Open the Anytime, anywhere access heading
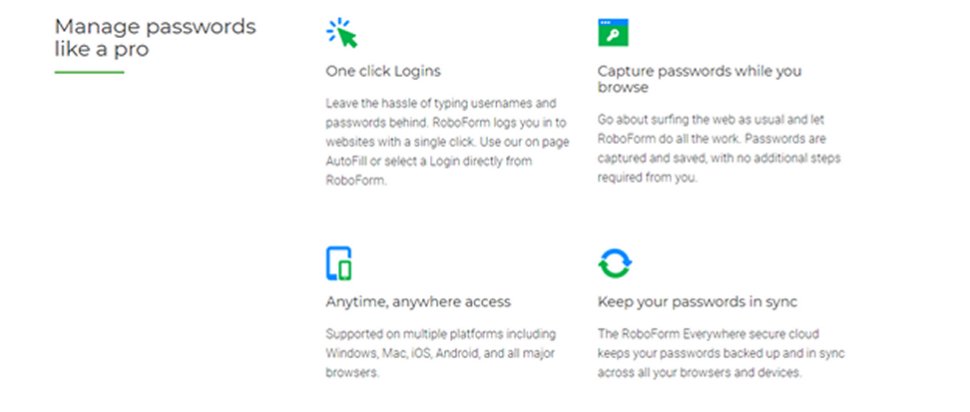The image size is (970, 412). pyautogui.click(x=418, y=303)
